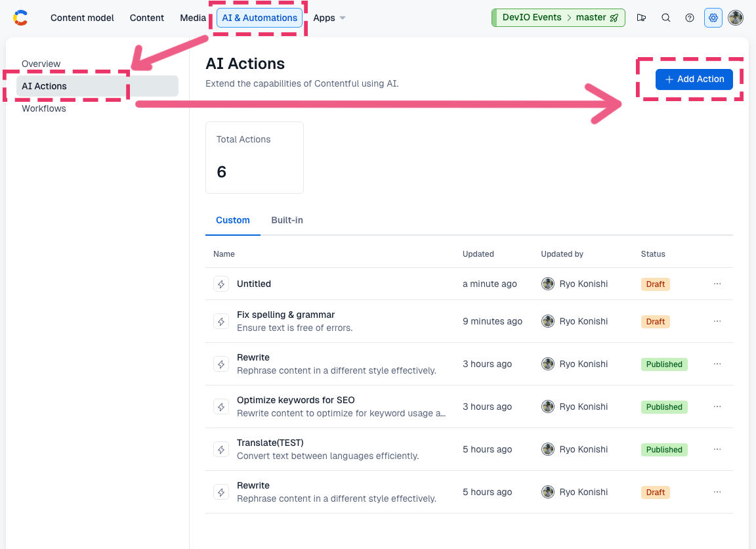Click 'Ensure text is free of errors.' description
Screen dimensions: 756x549
(295, 328)
